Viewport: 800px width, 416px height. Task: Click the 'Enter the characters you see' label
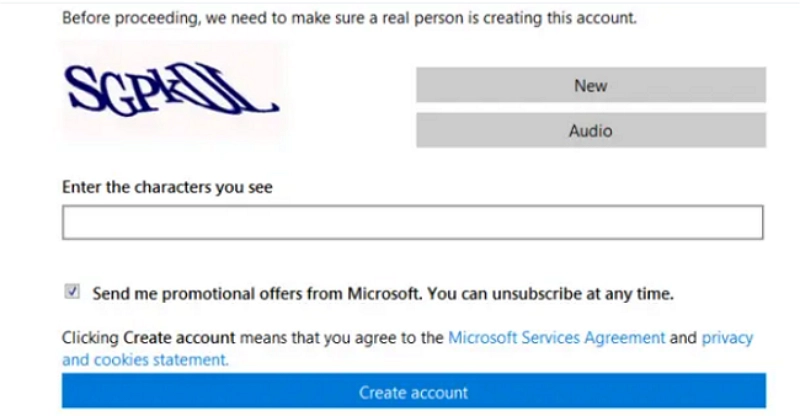pyautogui.click(x=167, y=186)
